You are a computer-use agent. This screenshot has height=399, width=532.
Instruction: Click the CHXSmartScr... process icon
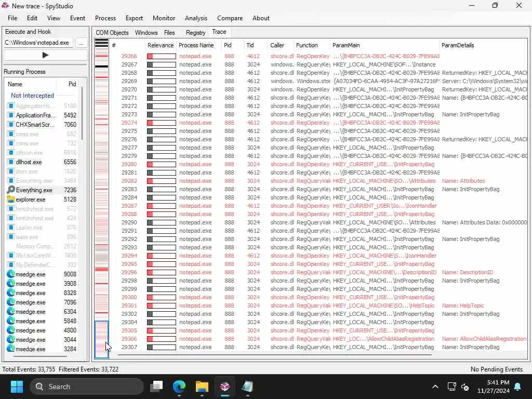click(x=11, y=125)
